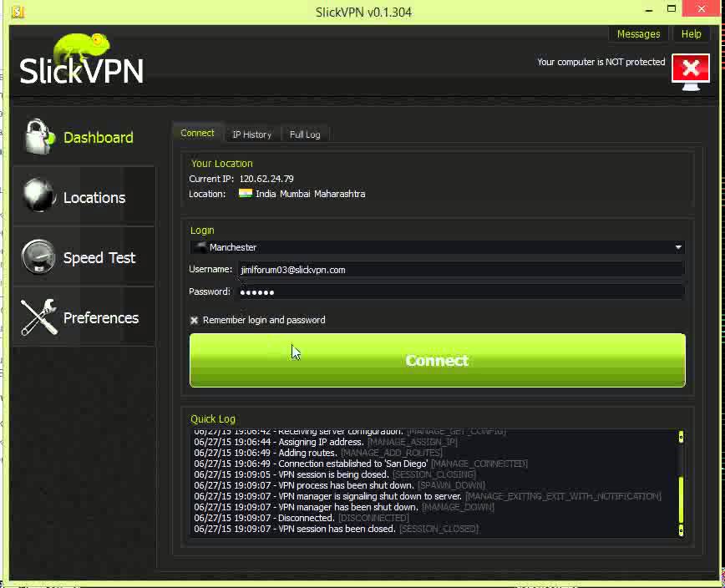Open the Full Log tab

(x=305, y=134)
